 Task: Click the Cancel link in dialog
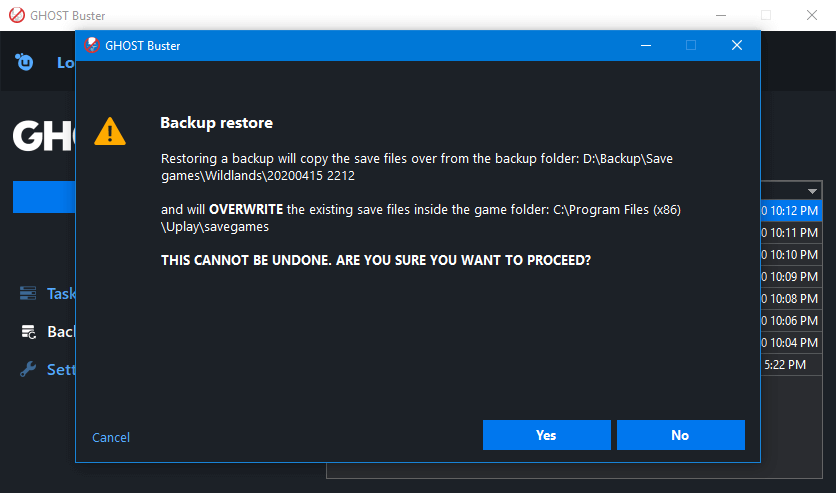pos(111,438)
